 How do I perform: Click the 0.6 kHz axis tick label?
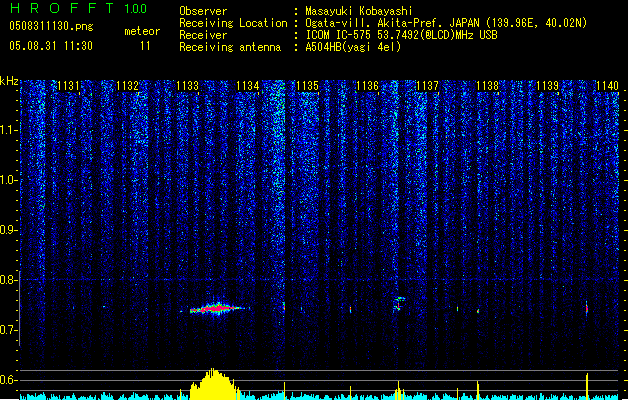[x=8, y=380]
